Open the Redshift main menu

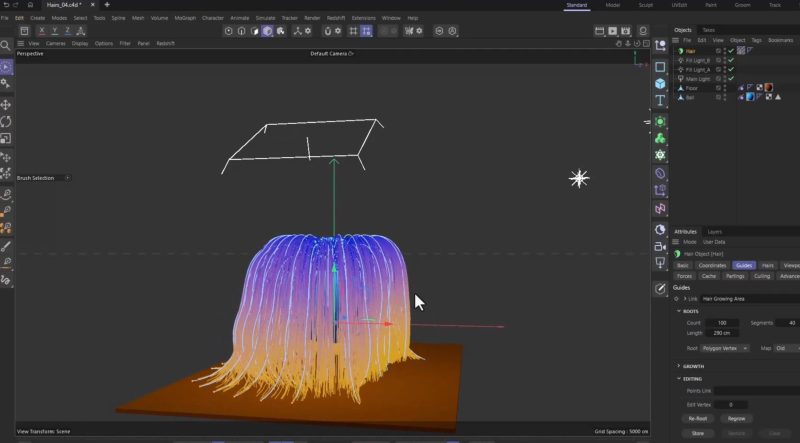(336, 18)
